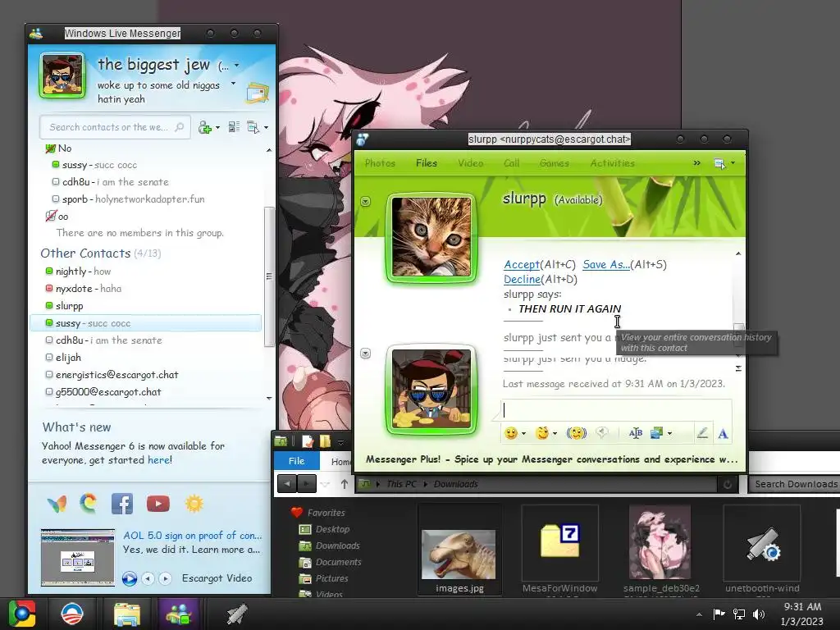The image size is (840, 630).
Task: Open the personal message dropdown arrow
Action: pos(233,84)
